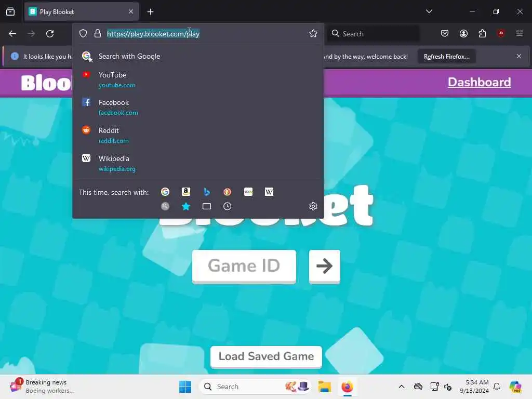Open File Explorer from taskbar
The width and height of the screenshot is (532, 399).
click(x=324, y=387)
